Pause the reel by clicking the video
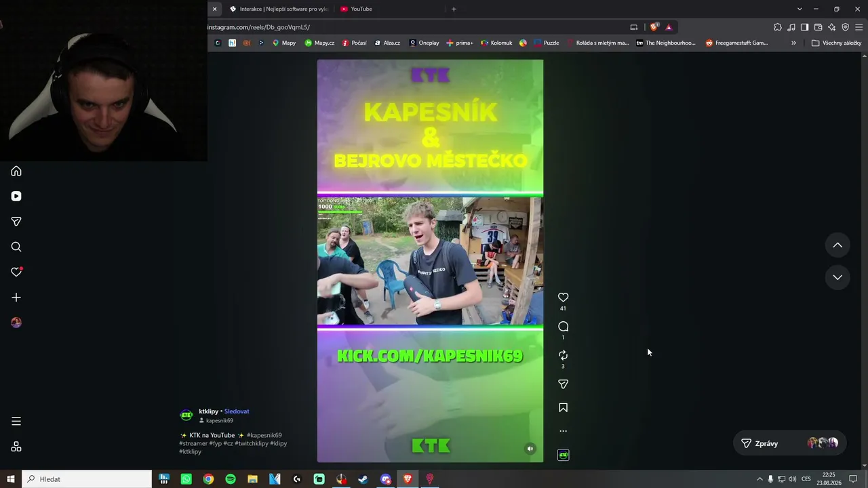Screen dimensions: 868x488 430,261
